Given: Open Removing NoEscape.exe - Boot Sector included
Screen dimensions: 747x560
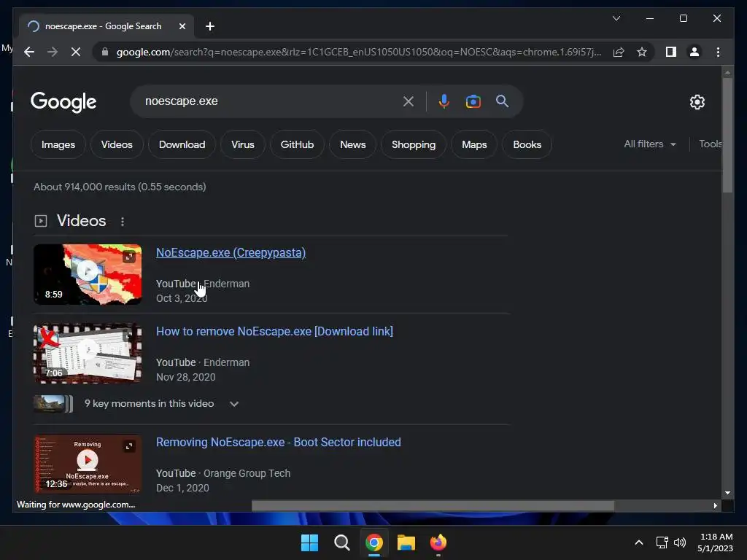Looking at the screenshot, I should (278, 442).
